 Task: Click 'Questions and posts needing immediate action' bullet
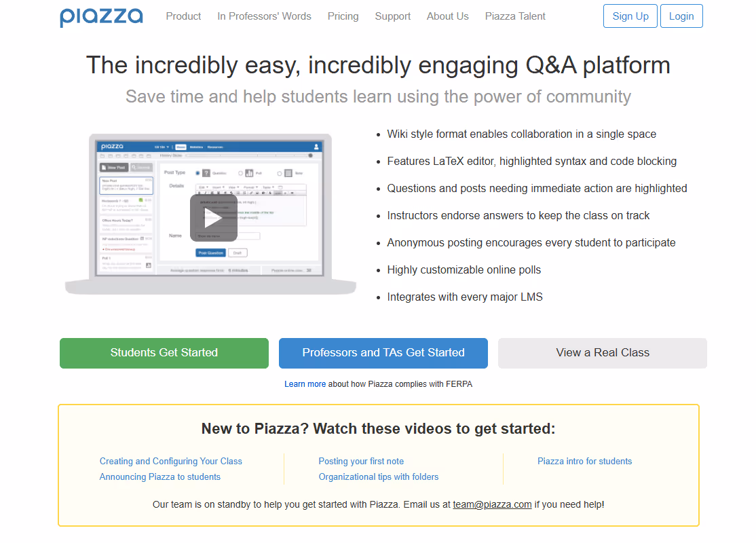[537, 188]
